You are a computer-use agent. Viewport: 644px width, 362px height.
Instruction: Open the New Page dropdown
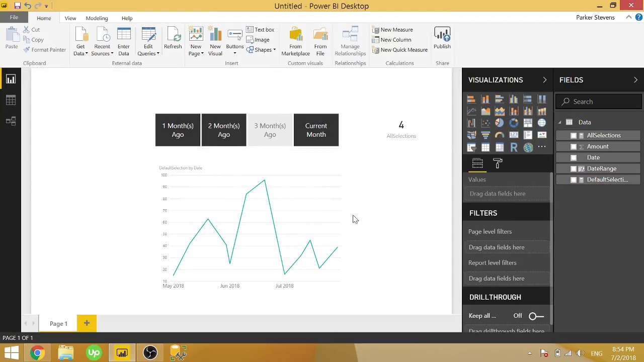(196, 50)
